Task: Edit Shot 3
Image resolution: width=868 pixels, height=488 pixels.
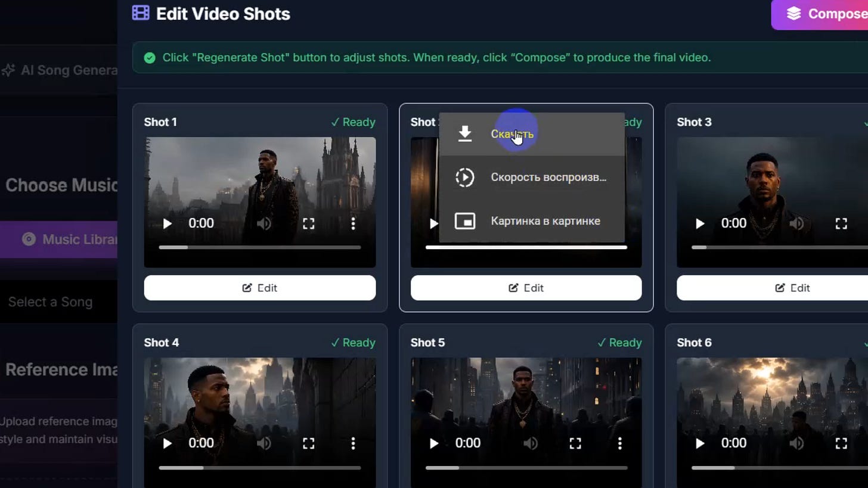Action: click(x=772, y=288)
